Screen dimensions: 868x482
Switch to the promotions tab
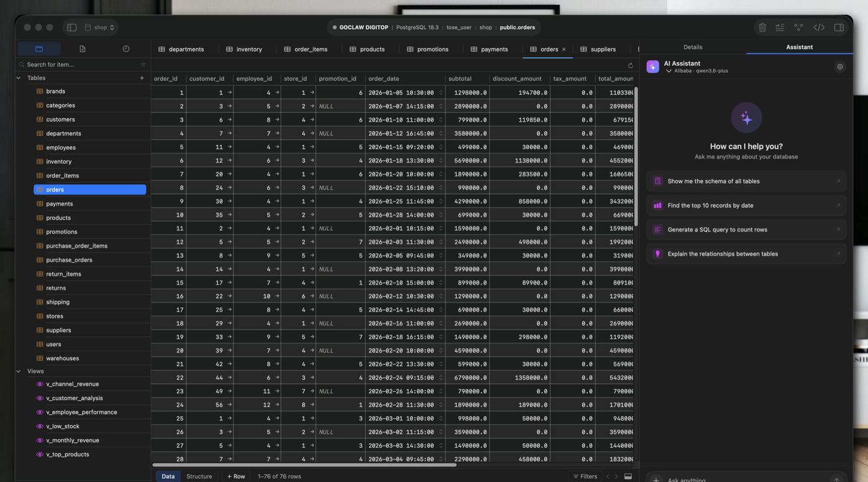[x=427, y=49]
